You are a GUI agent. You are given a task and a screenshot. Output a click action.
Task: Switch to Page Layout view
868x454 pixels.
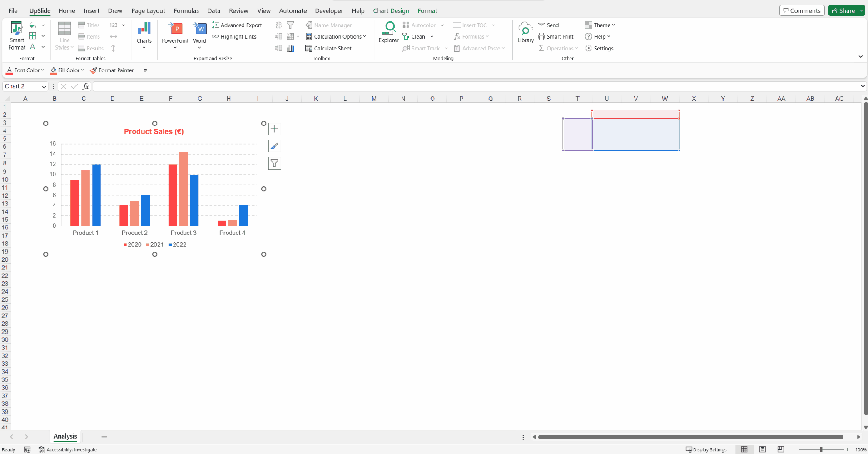763,449
